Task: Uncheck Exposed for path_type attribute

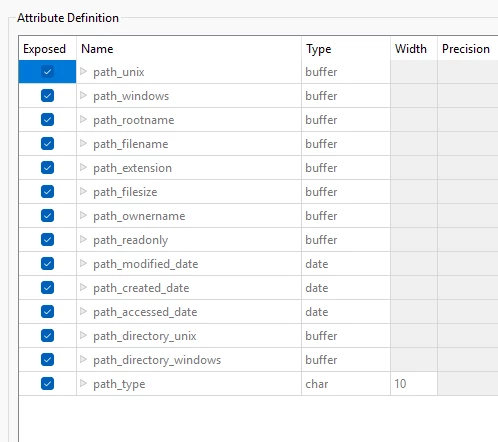Action: coord(47,384)
